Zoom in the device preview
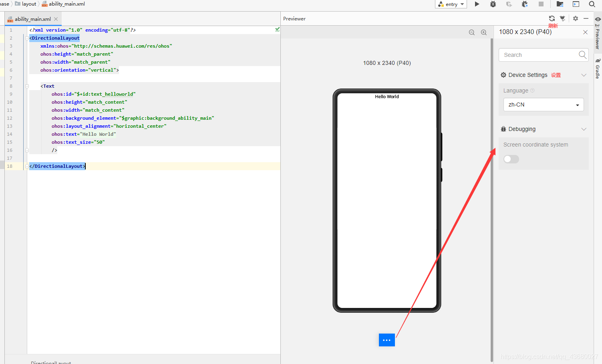The height and width of the screenshot is (364, 602). (484, 32)
